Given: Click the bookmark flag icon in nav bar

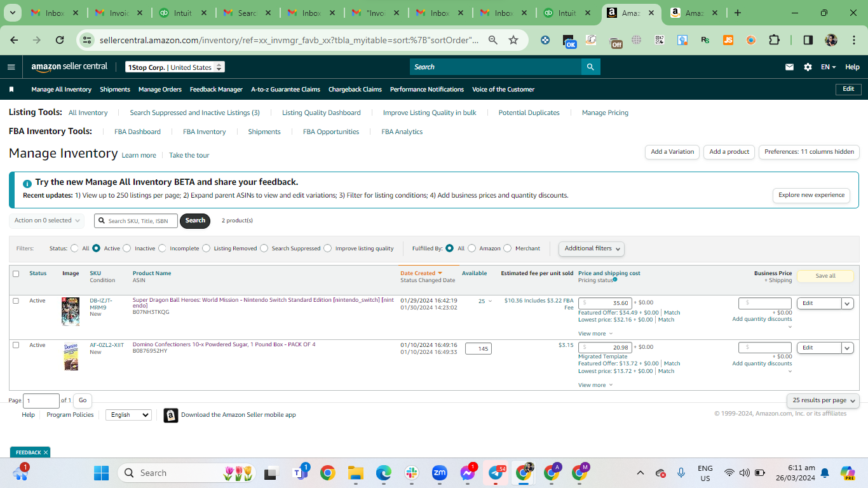Looking at the screenshot, I should click(11, 90).
